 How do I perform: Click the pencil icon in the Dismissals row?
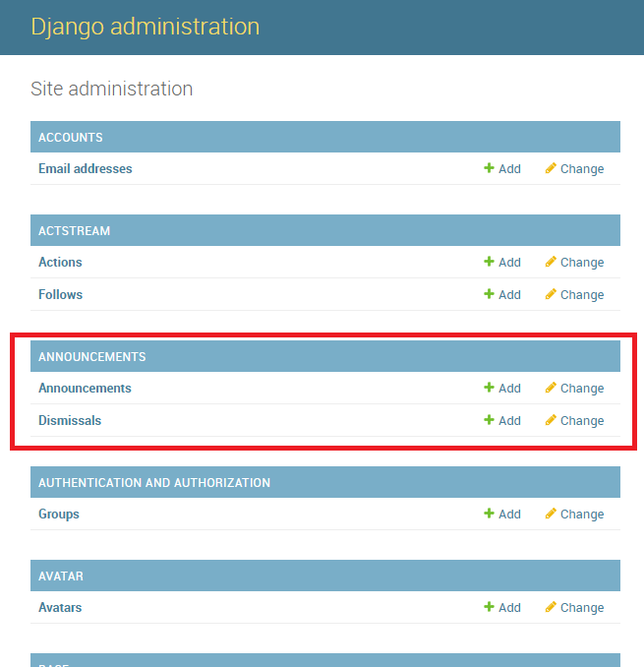(551, 420)
